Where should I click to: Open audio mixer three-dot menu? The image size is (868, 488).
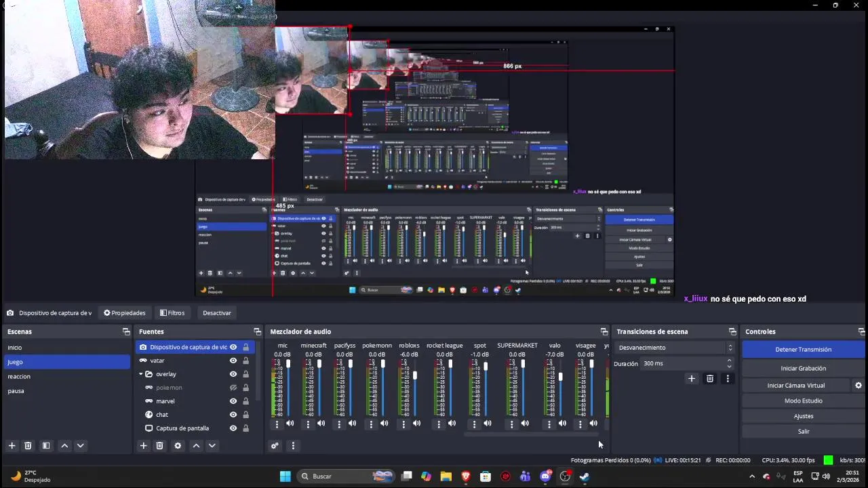(293, 445)
